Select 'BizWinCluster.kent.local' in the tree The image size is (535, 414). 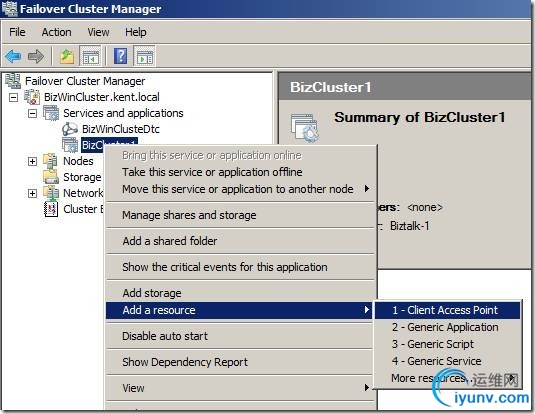click(102, 97)
